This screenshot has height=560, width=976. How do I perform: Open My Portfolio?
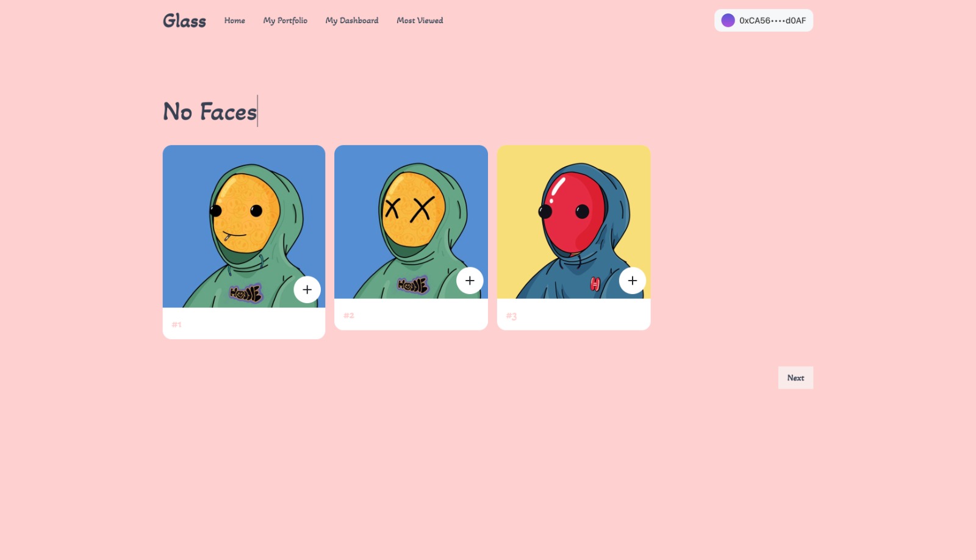285,21
